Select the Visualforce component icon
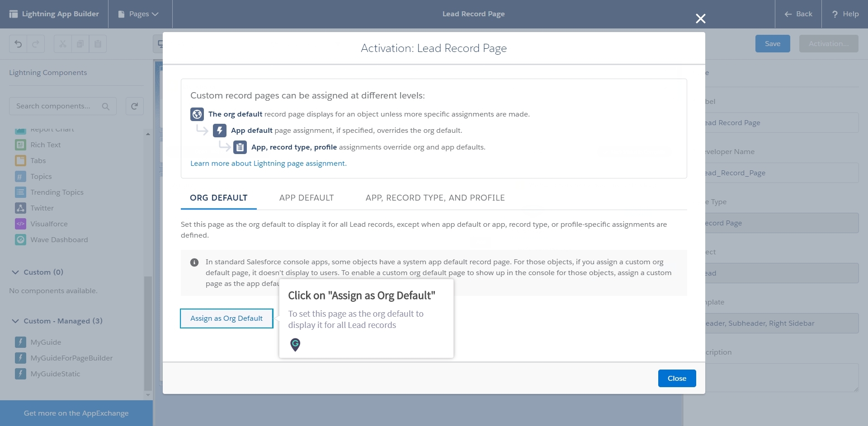 click(x=20, y=224)
